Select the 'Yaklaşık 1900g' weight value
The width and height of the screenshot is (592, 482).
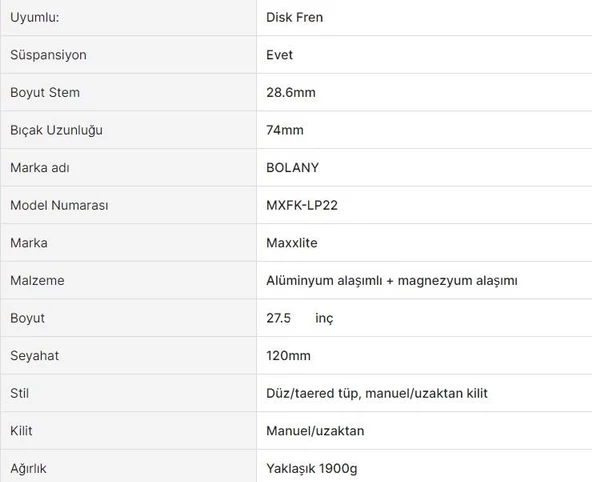pyautogui.click(x=311, y=469)
